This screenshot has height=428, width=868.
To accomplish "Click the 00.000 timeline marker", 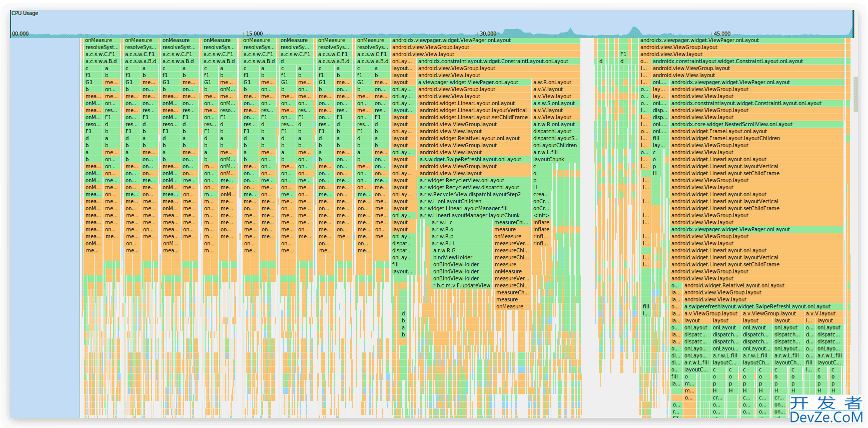I will 21,34.
